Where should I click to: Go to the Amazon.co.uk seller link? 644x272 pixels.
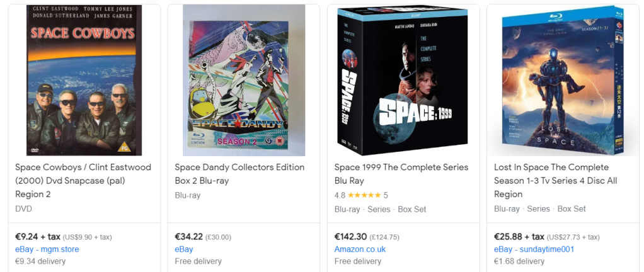[x=360, y=249]
